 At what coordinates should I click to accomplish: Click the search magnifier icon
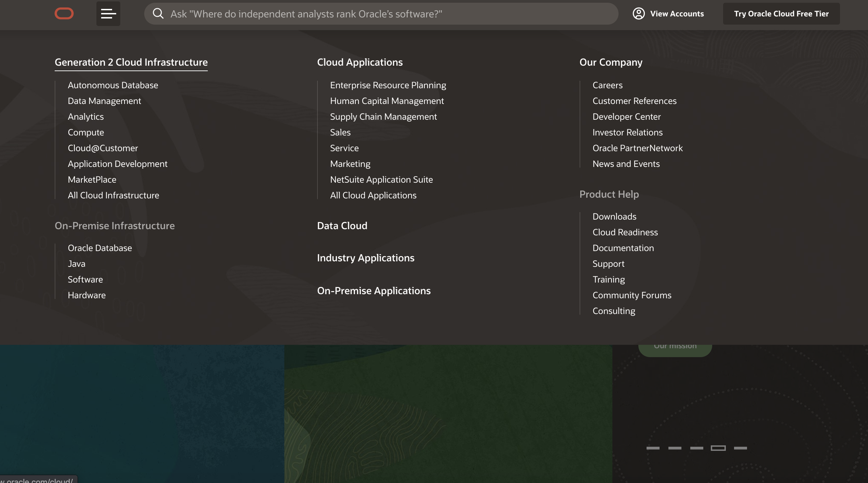tap(158, 14)
